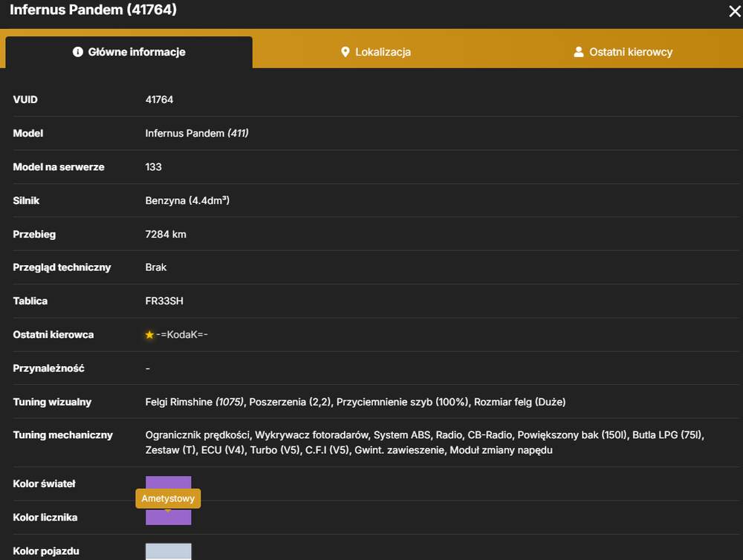Click the Kolor pojazdu row label
This screenshot has height=560, width=743.
click(x=46, y=551)
